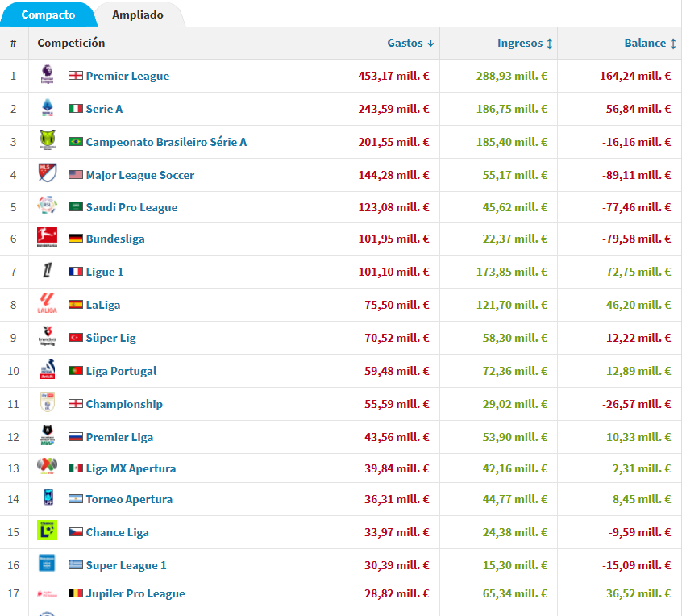This screenshot has height=616, width=682.
Task: Click England flag beside Championship
Action: point(76,404)
